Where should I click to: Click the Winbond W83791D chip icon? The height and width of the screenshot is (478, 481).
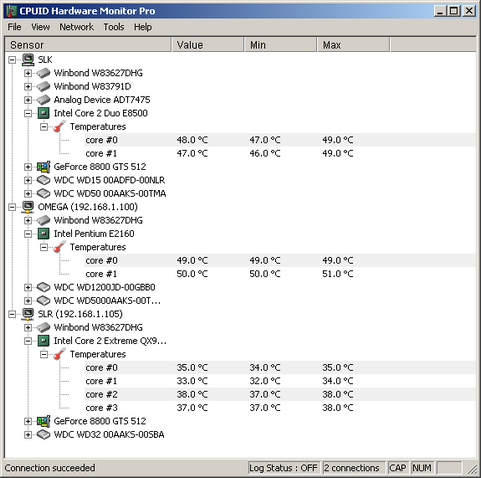(x=43, y=86)
